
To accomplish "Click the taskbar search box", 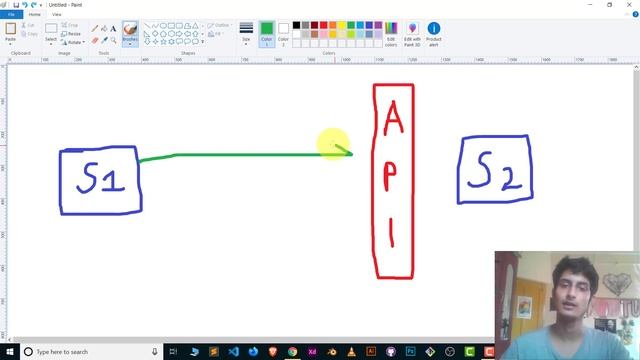I will click(x=91, y=351).
